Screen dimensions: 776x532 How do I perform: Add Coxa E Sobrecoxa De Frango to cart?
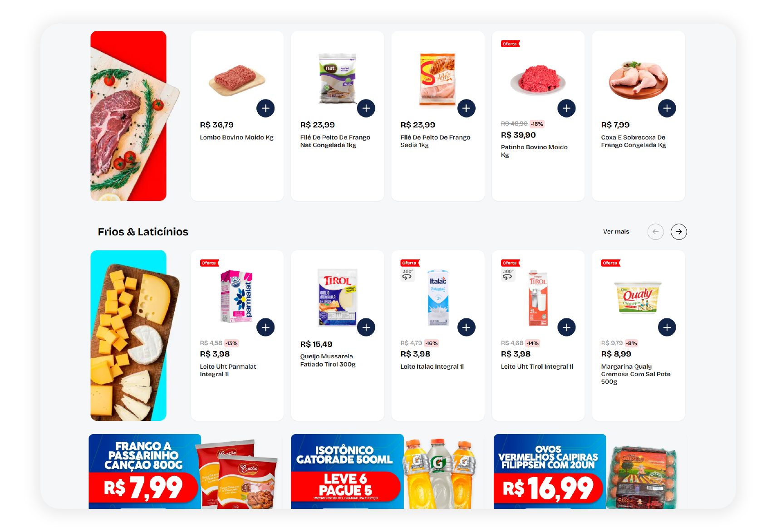click(x=667, y=108)
